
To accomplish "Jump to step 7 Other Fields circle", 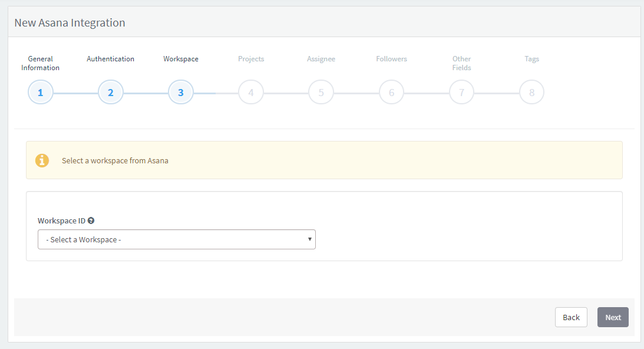I will pyautogui.click(x=462, y=92).
